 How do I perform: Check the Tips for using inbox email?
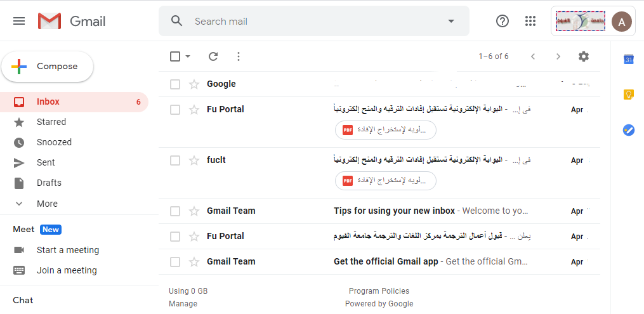[175, 211]
